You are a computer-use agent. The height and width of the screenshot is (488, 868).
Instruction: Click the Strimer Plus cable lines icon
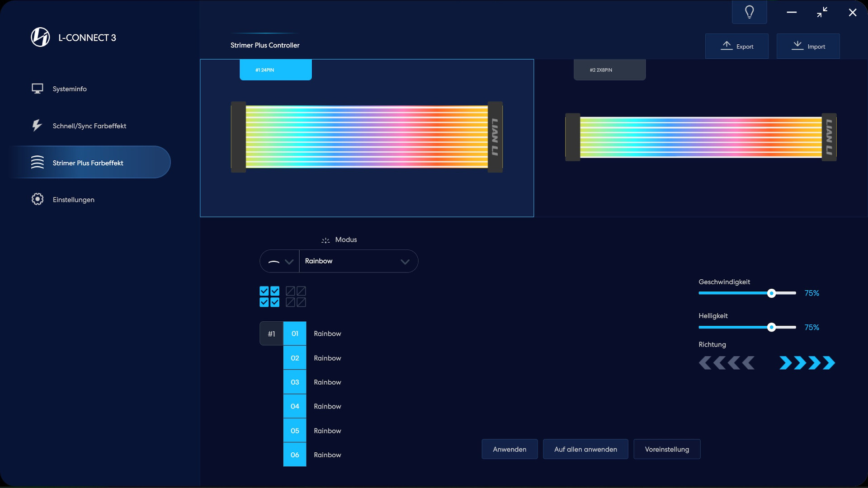click(x=37, y=162)
